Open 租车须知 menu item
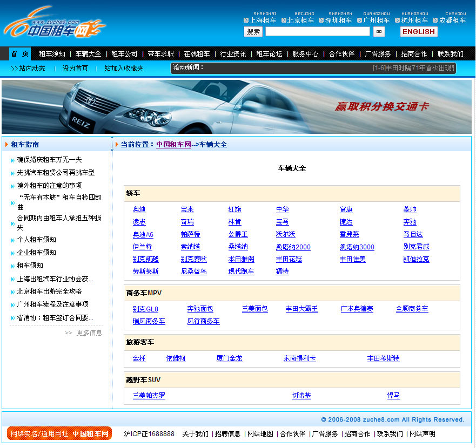476x448 pixels. click(52, 54)
